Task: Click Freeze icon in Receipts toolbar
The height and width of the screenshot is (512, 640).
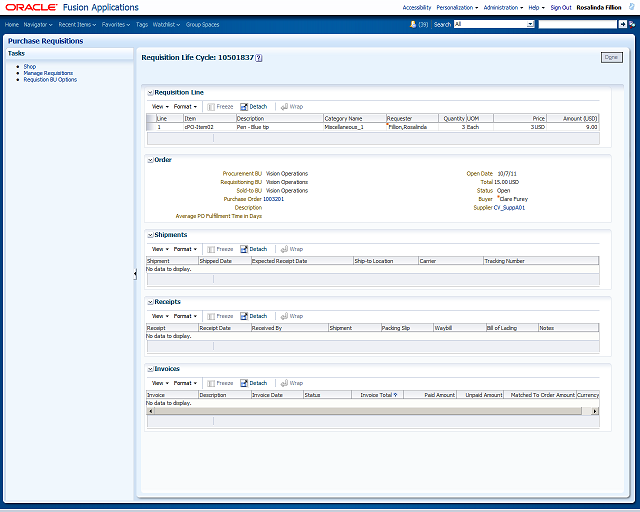Action: pos(211,316)
